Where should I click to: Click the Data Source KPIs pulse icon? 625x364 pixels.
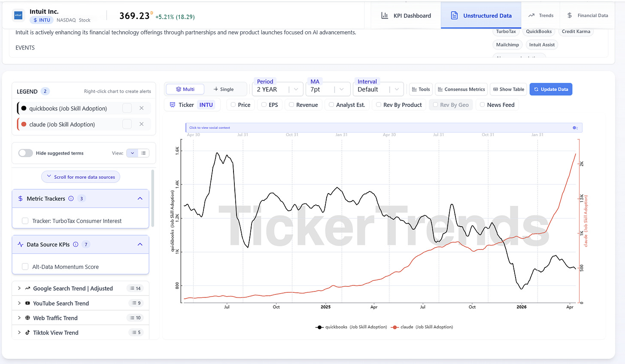coord(21,244)
